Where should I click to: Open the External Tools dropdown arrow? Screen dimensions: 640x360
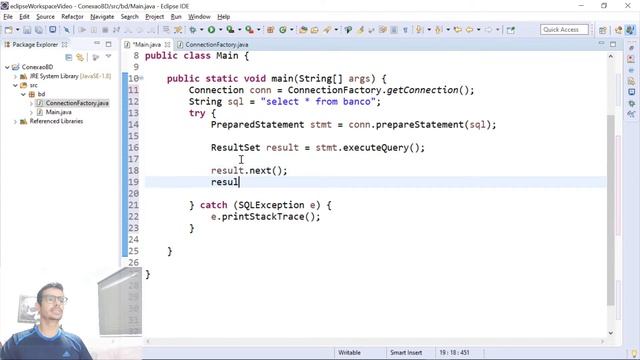tap(258, 30)
